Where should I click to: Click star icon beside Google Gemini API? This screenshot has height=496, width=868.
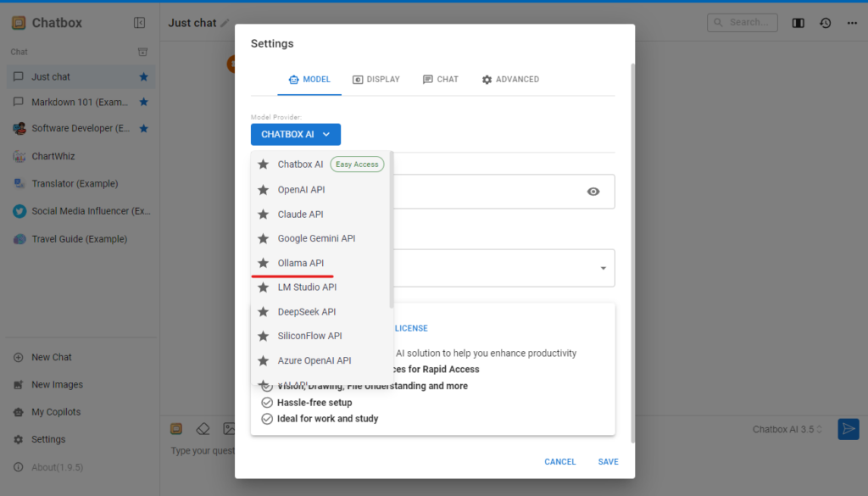(264, 238)
